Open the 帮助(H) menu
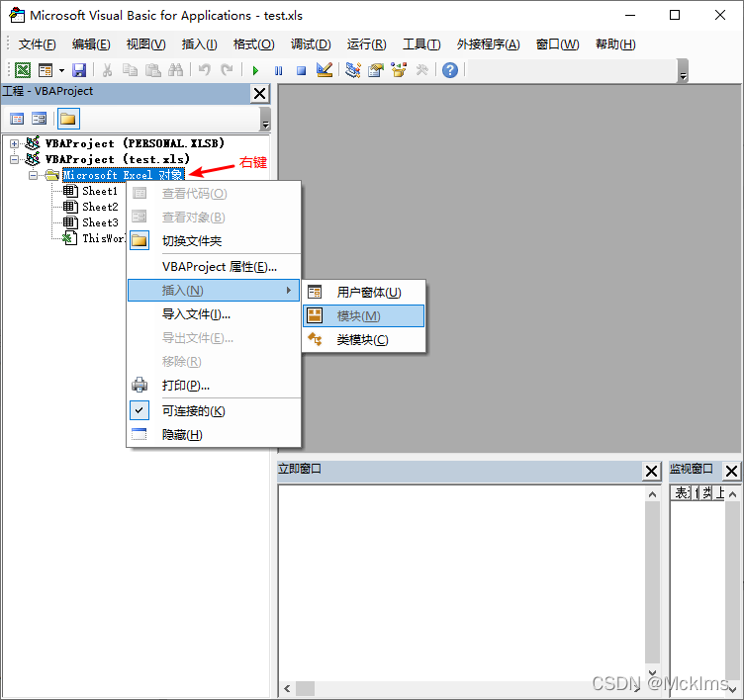 click(615, 44)
